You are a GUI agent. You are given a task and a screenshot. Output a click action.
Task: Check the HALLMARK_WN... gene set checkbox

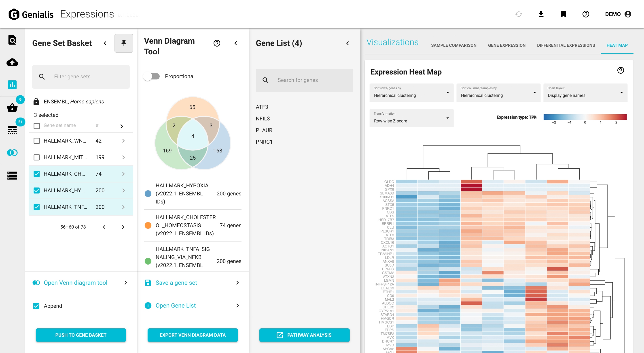click(x=36, y=141)
